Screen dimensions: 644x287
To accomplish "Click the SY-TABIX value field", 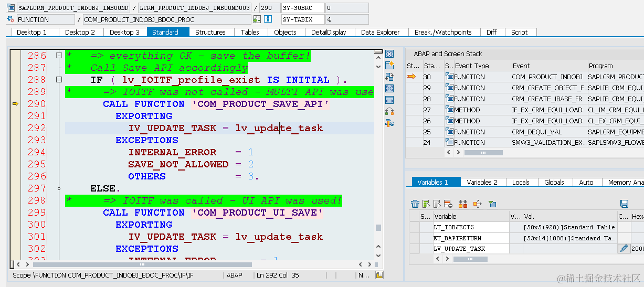I will pyautogui.click(x=346, y=19).
